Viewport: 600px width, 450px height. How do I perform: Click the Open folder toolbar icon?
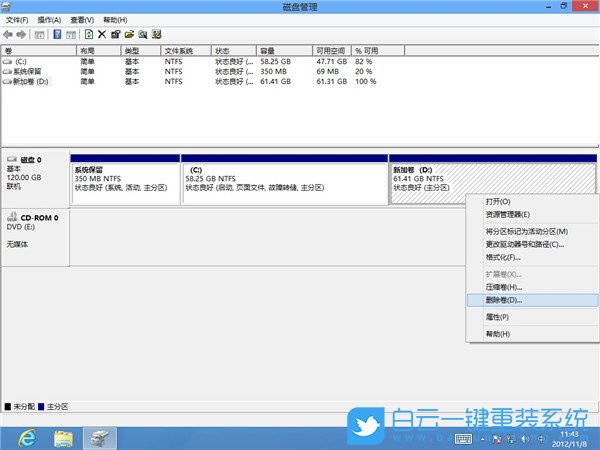pyautogui.click(x=129, y=34)
